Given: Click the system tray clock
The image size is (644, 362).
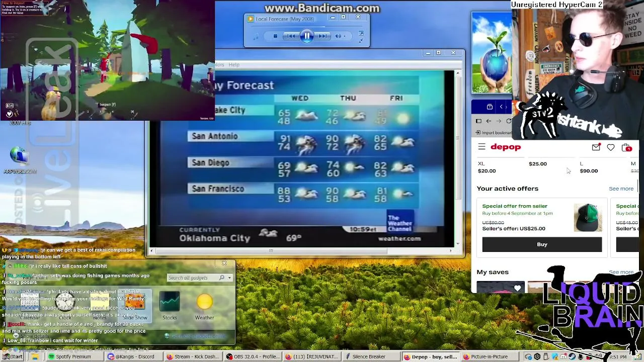Looking at the screenshot, I should click(x=618, y=357).
